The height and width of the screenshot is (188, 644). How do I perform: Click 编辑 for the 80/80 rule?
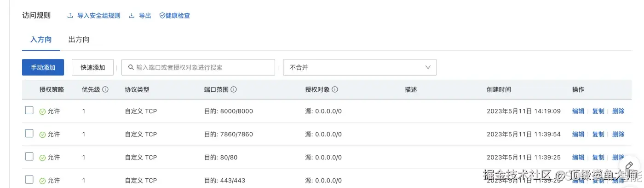578,157
